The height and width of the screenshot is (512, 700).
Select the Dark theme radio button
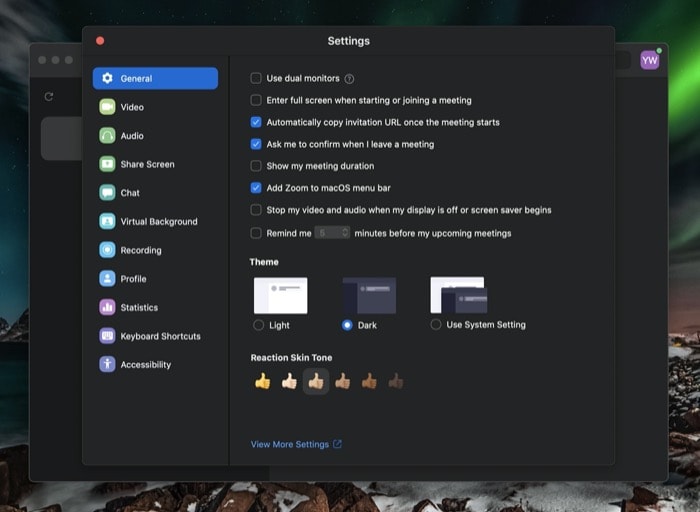(347, 325)
